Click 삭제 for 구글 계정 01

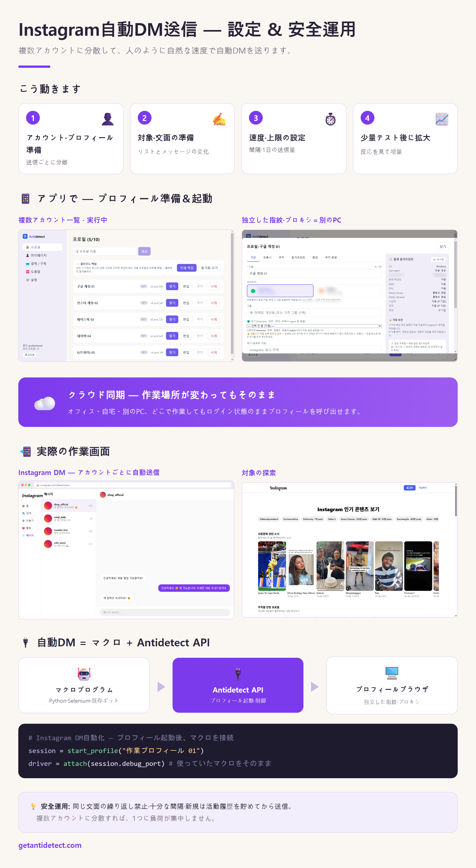[214, 287]
